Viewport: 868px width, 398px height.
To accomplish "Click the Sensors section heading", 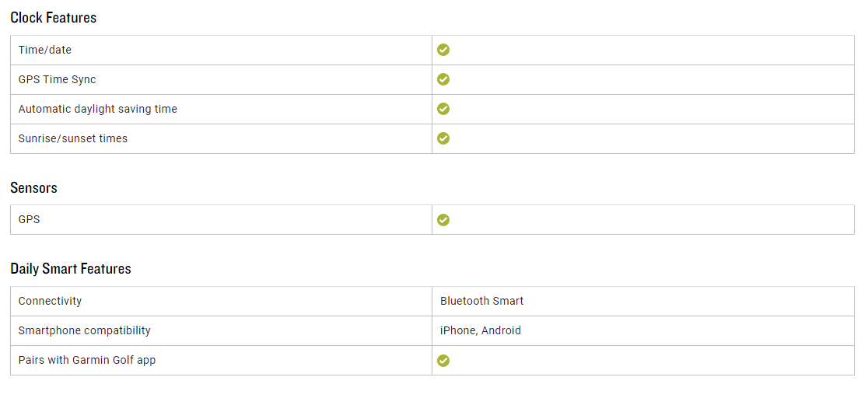I will tap(33, 188).
